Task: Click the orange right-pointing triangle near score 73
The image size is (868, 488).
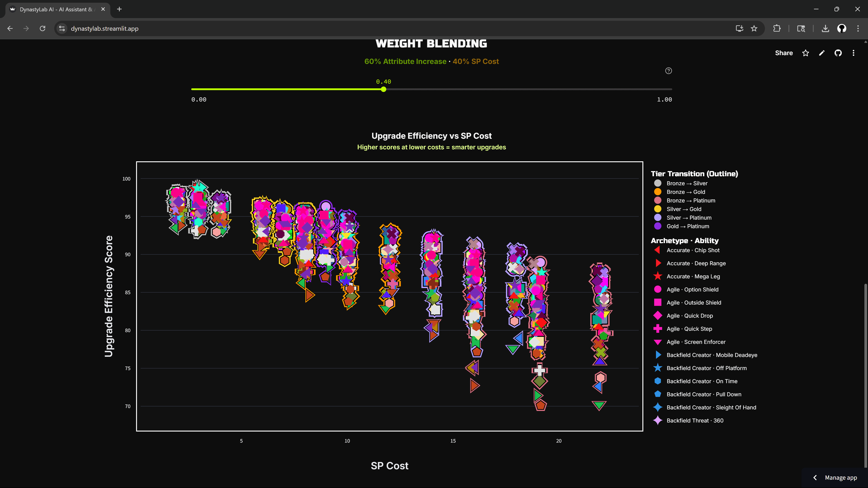Action: point(474,386)
